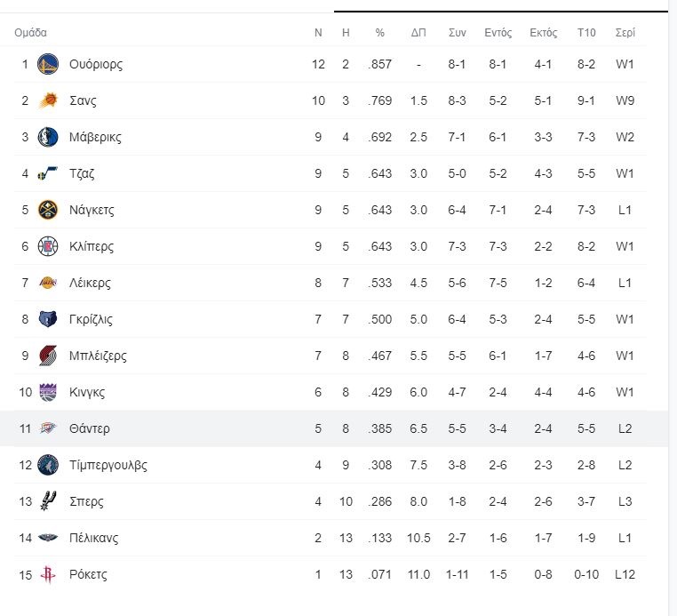Image resolution: width=677 pixels, height=616 pixels.
Task: Click the % column header
Action: 379,32
